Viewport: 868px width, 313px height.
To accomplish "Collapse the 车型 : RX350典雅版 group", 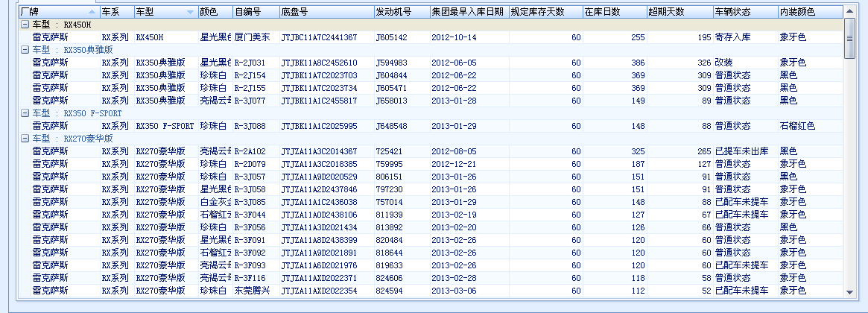I will (x=25, y=50).
